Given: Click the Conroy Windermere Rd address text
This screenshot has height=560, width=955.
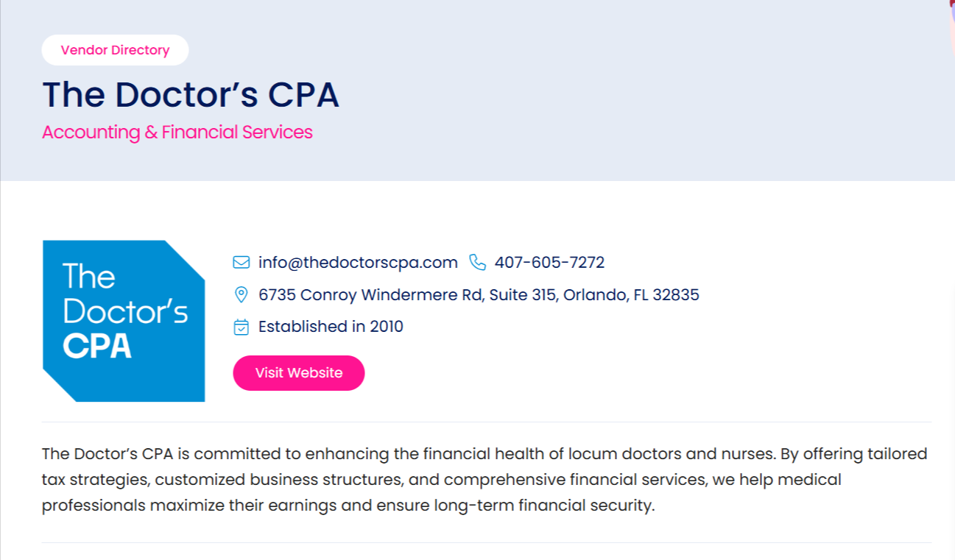Looking at the screenshot, I should (x=479, y=295).
